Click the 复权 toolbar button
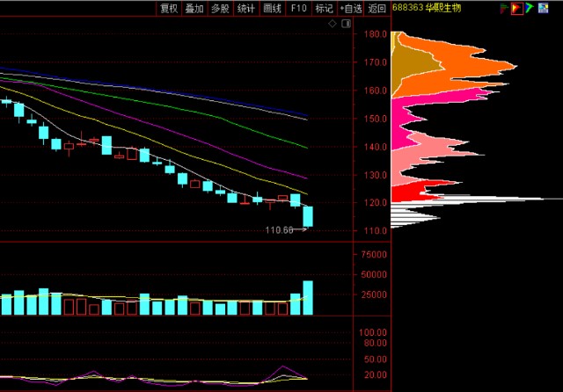This screenshot has height=392, width=563. (169, 8)
